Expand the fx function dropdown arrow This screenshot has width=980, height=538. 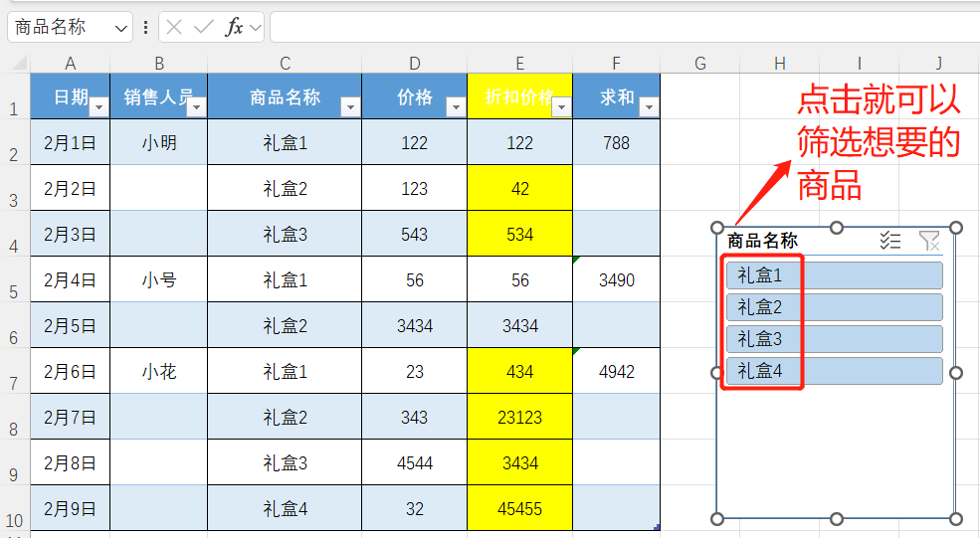(x=255, y=28)
